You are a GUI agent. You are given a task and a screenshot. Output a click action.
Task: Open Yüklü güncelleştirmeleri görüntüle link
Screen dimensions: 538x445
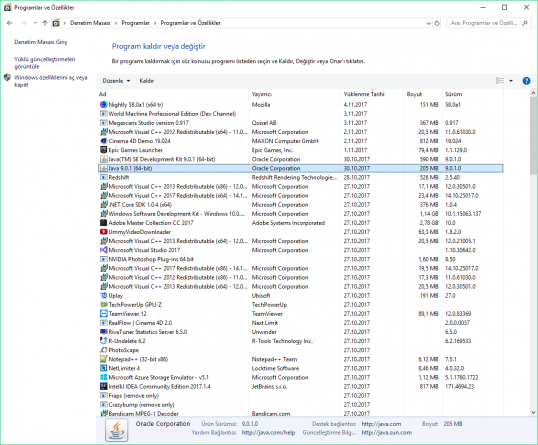pyautogui.click(x=45, y=63)
